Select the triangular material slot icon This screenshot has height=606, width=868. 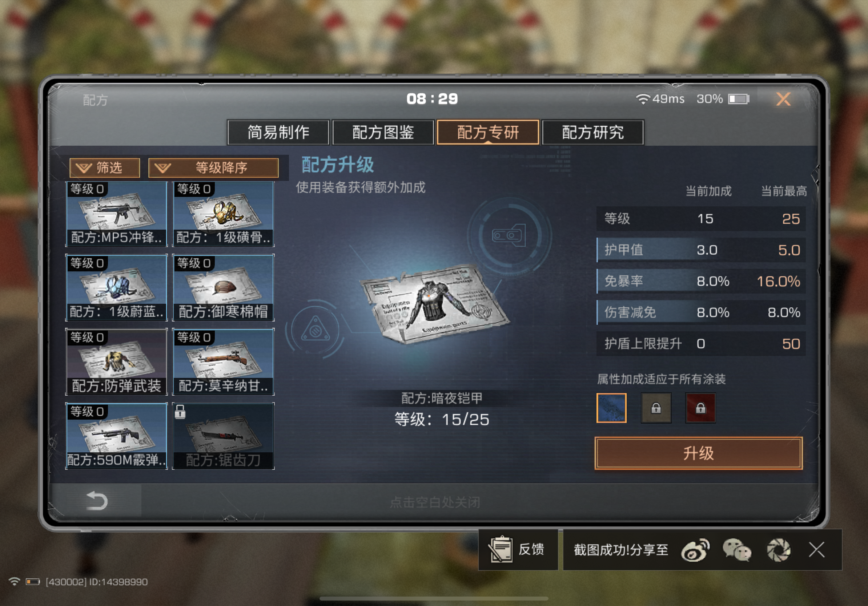tap(315, 329)
